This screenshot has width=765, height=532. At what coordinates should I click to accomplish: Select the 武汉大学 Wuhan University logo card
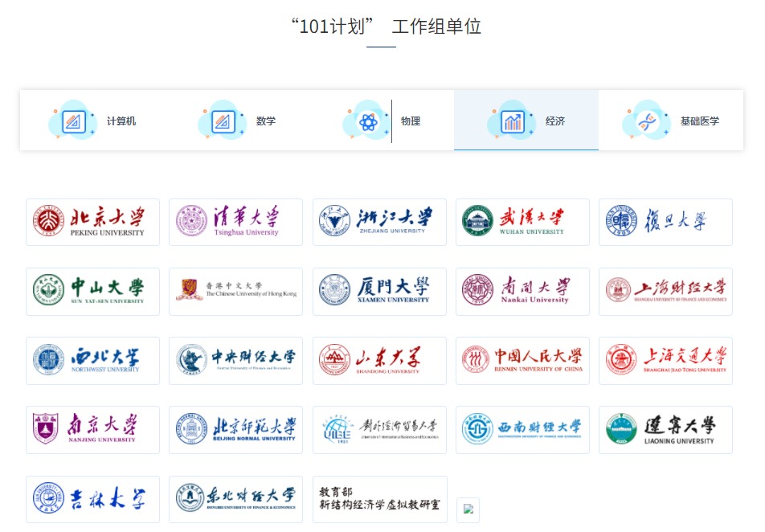[522, 222]
